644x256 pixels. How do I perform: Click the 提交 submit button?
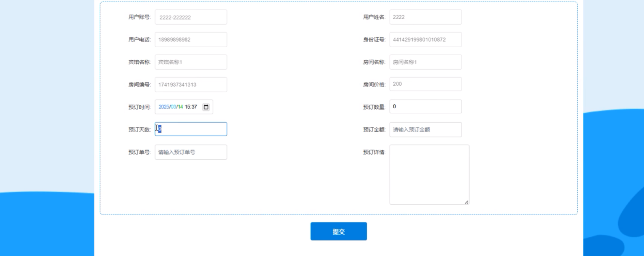[x=339, y=231]
